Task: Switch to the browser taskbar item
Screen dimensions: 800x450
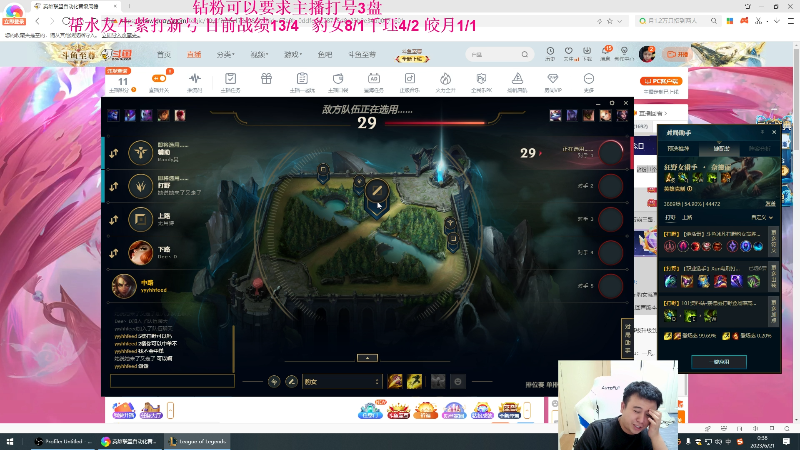Action: pos(130,441)
